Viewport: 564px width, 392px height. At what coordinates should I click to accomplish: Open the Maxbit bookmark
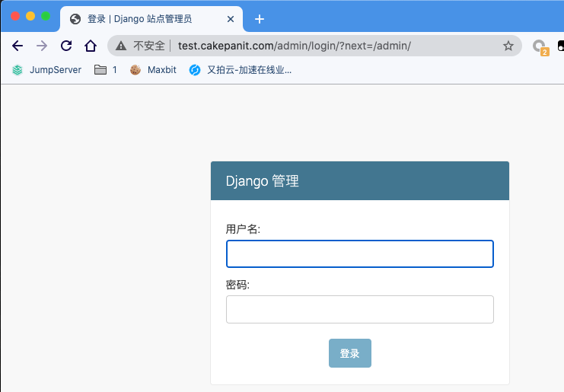153,70
